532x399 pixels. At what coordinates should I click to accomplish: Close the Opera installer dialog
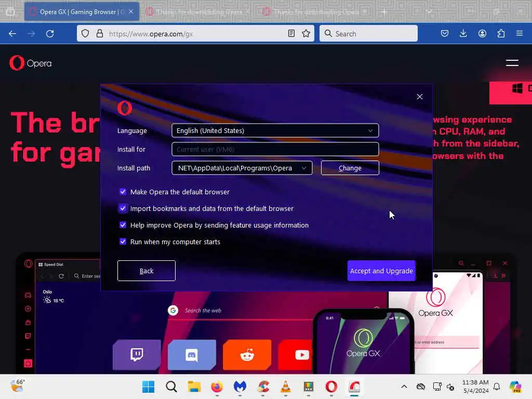point(420,97)
